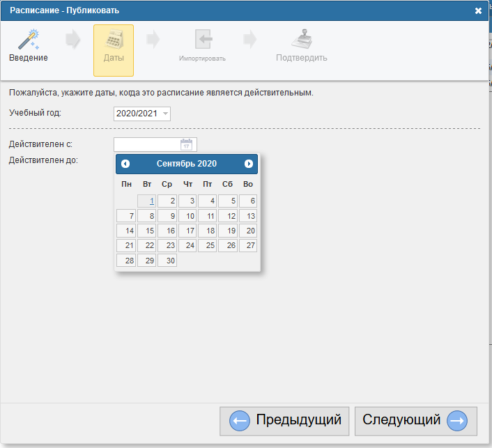Viewport: 492px width, 448px height.
Task: Go to previous month in calendar
Action: point(125,164)
